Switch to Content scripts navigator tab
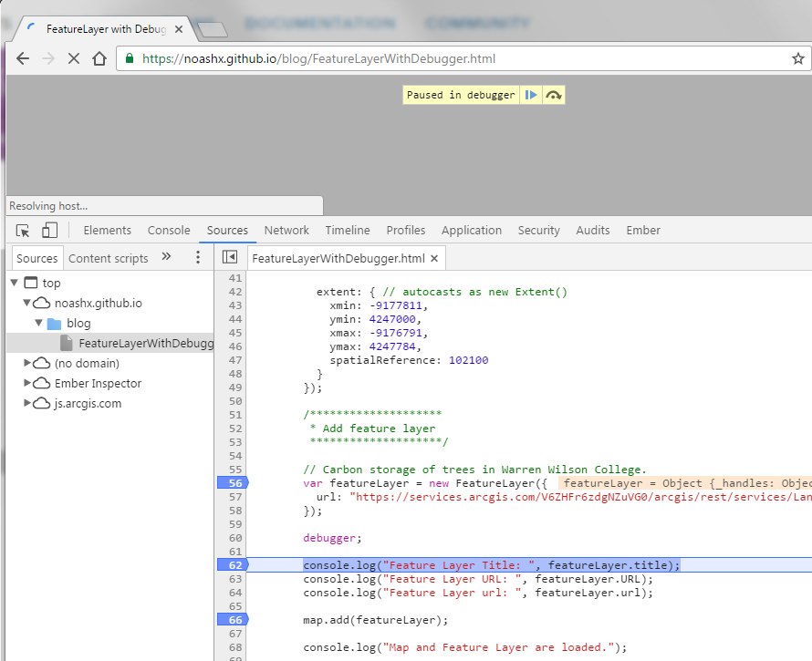 (109, 258)
